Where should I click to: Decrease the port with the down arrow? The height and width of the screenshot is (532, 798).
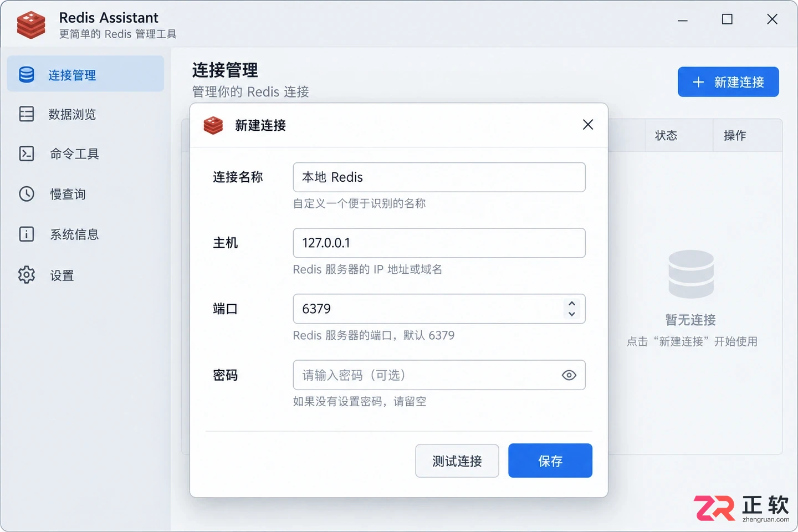(x=572, y=314)
